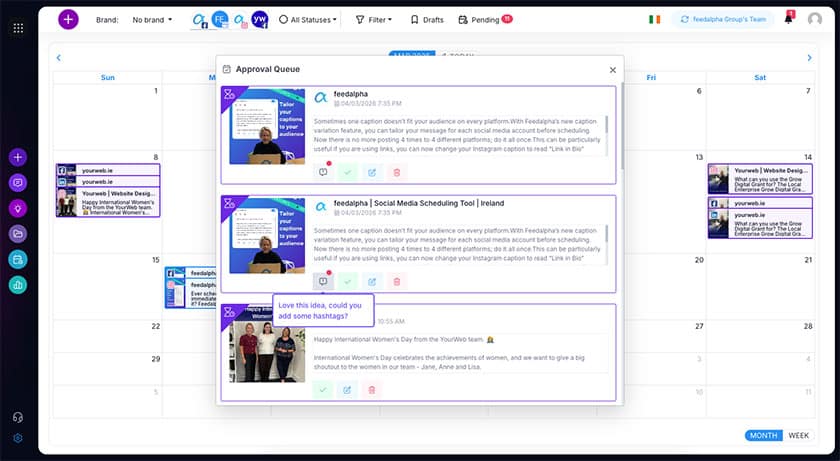Open the analytics icon in left sidebar
This screenshot has height=461, width=840.
click(x=18, y=285)
